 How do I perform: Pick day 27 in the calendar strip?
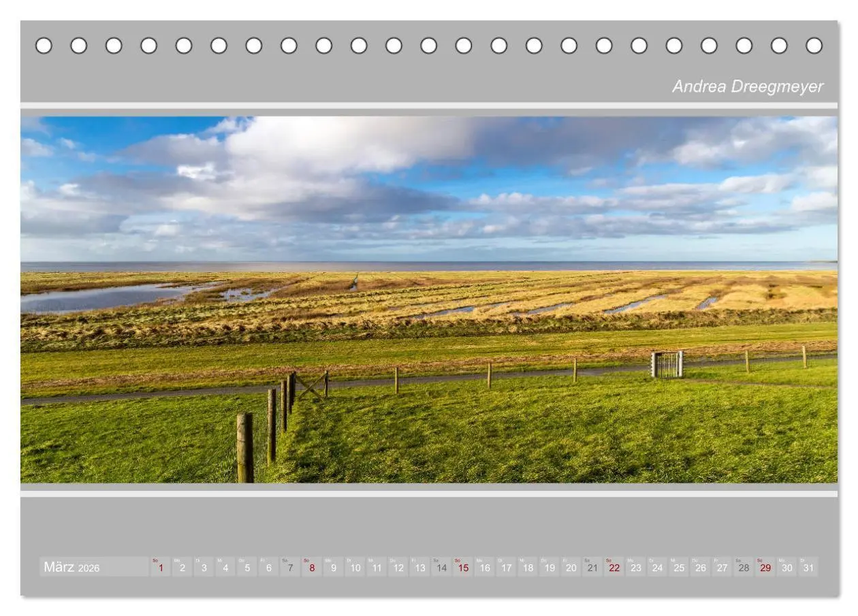(x=722, y=567)
